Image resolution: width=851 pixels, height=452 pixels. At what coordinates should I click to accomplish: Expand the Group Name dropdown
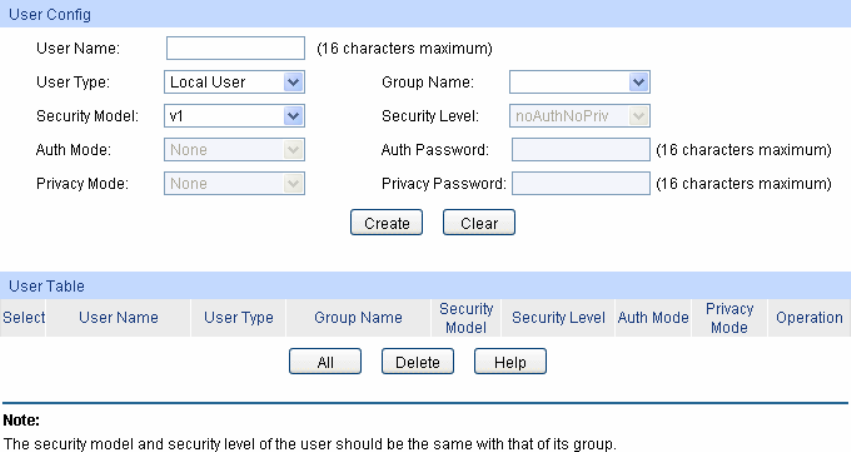[580, 82]
